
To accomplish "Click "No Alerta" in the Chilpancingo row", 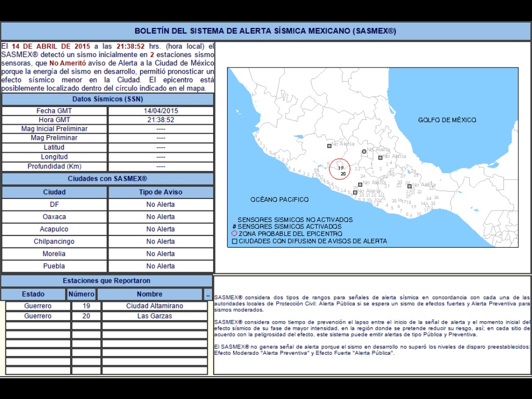I will (161, 241).
